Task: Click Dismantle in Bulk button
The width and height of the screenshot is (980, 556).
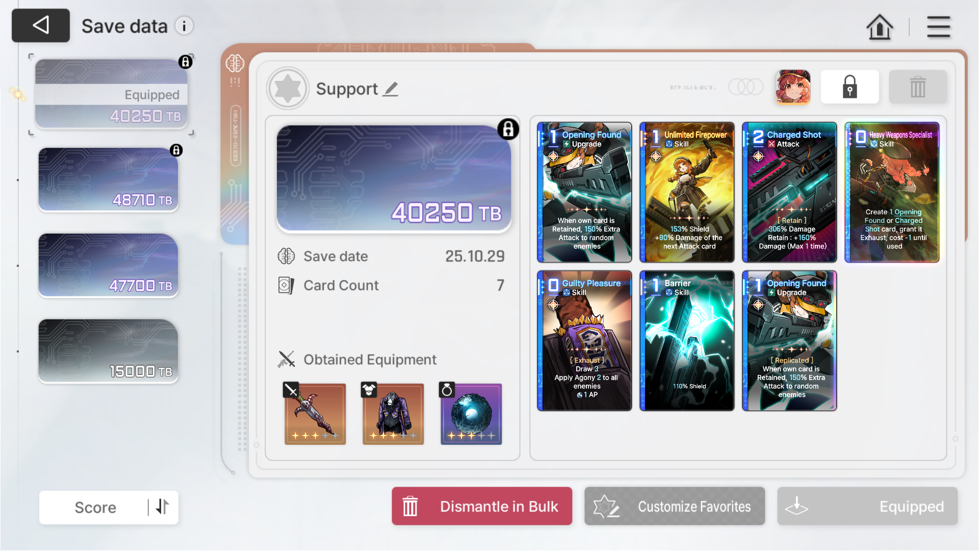Action: tap(482, 507)
